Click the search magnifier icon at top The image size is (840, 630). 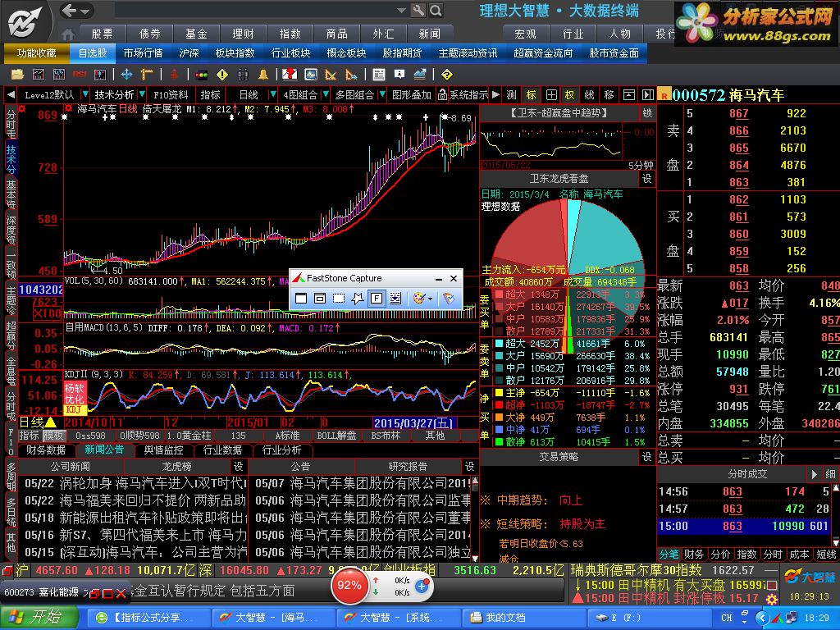point(436,10)
